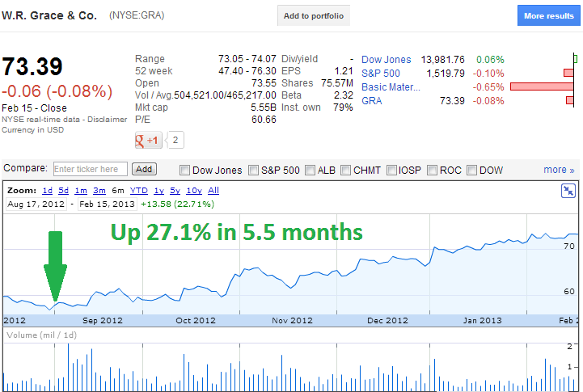
Task: Click the Google +1 icon button
Action: pyautogui.click(x=148, y=140)
